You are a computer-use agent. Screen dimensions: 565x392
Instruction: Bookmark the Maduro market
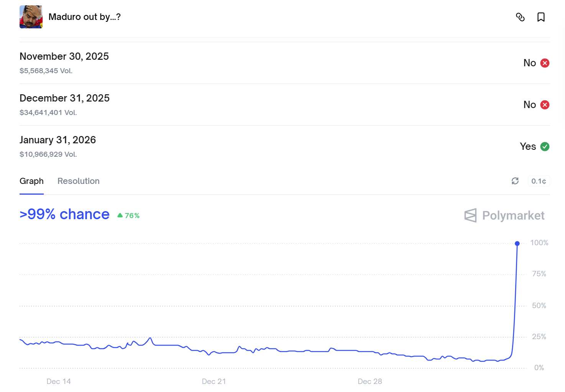pos(541,17)
